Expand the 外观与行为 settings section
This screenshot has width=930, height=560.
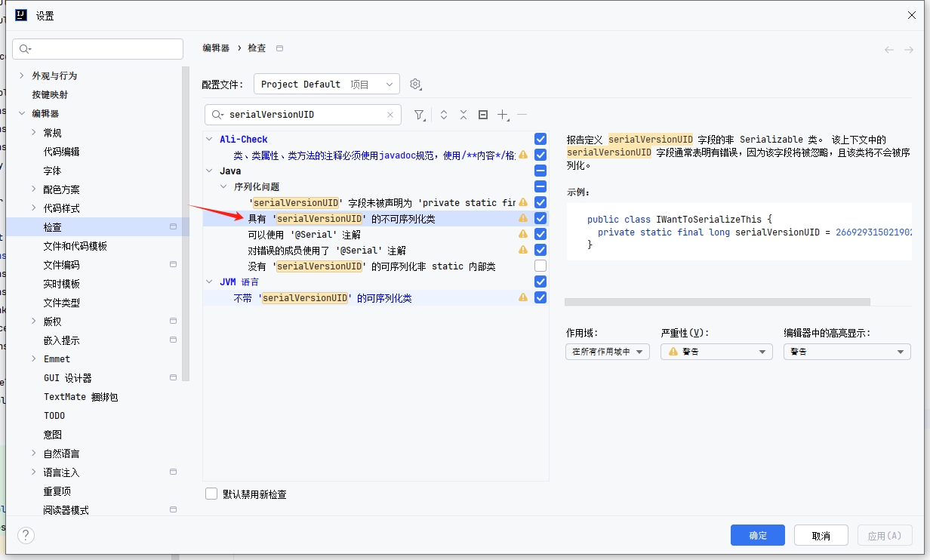tap(22, 75)
